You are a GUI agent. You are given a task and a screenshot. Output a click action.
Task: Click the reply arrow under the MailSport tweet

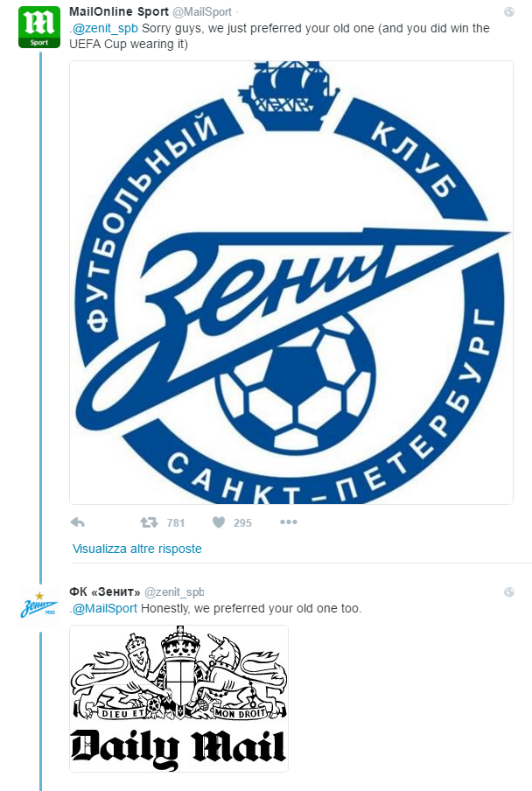tap(78, 522)
